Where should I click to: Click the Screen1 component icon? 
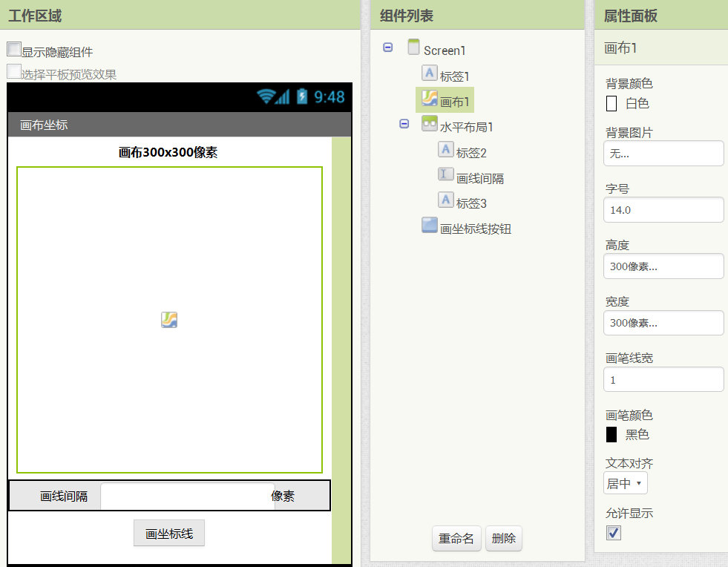tap(413, 47)
